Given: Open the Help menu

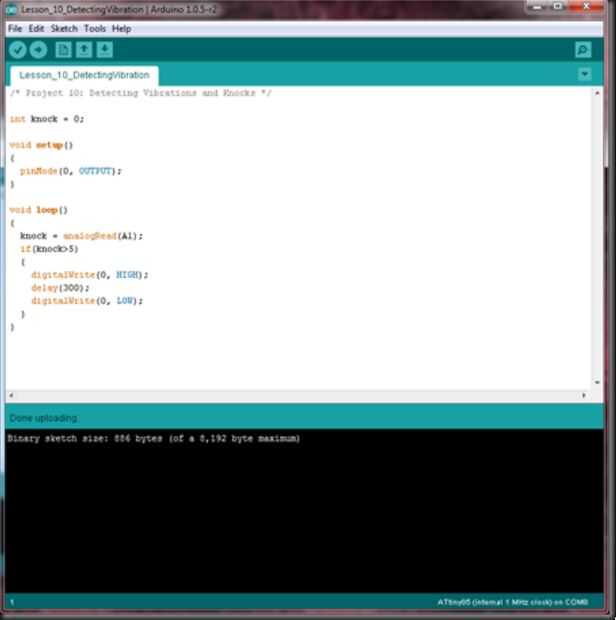Looking at the screenshot, I should pyautogui.click(x=121, y=28).
